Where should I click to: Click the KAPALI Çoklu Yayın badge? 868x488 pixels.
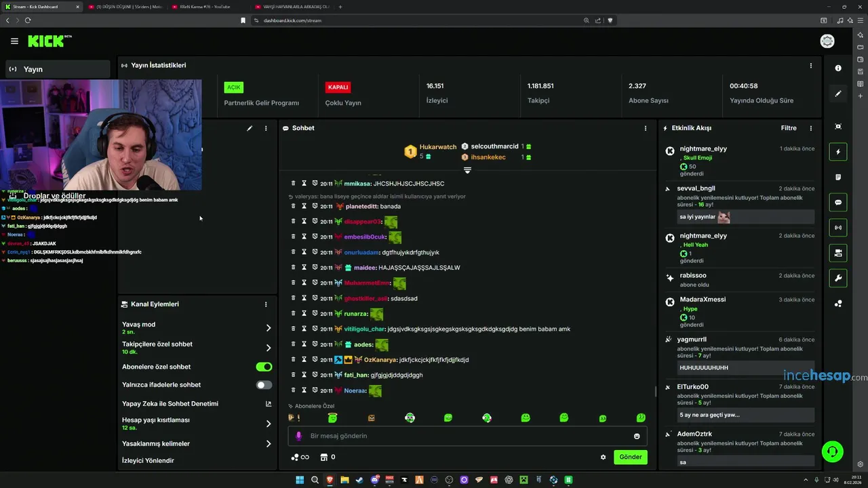338,87
